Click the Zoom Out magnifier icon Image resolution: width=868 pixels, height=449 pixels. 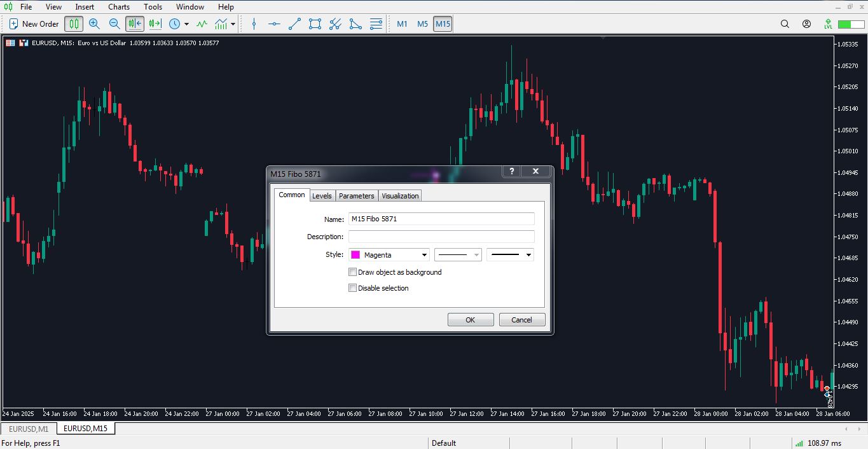[114, 24]
